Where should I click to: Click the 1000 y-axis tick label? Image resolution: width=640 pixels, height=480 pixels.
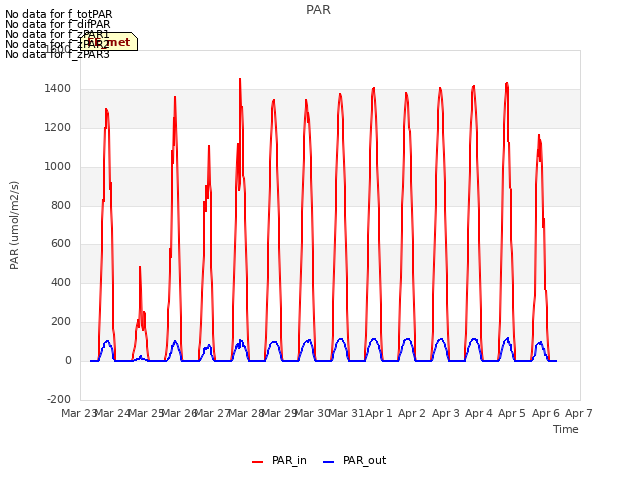[x=58, y=167]
